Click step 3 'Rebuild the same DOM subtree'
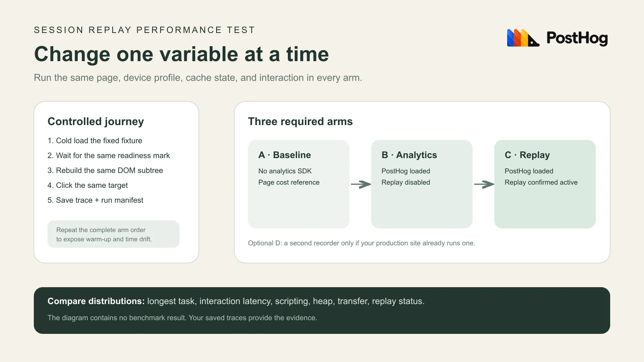644x362 pixels. (x=105, y=170)
